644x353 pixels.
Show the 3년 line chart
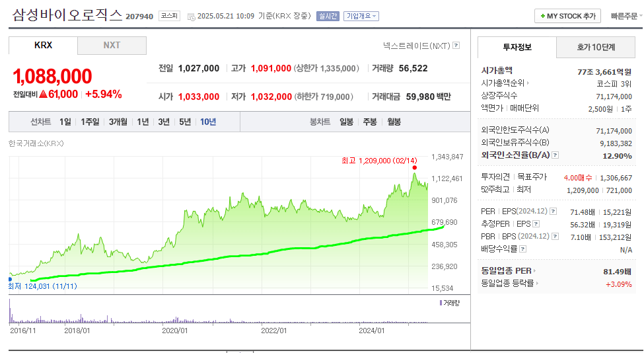pyautogui.click(x=164, y=122)
